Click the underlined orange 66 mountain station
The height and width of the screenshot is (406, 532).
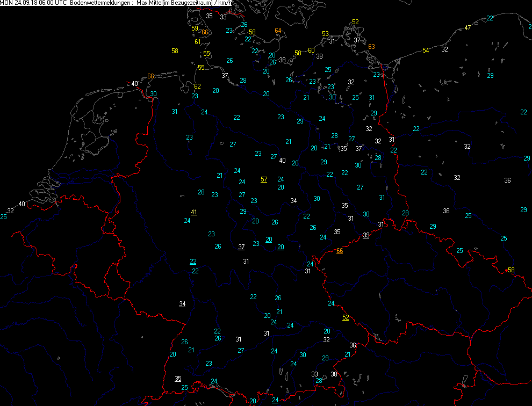[x=340, y=251]
